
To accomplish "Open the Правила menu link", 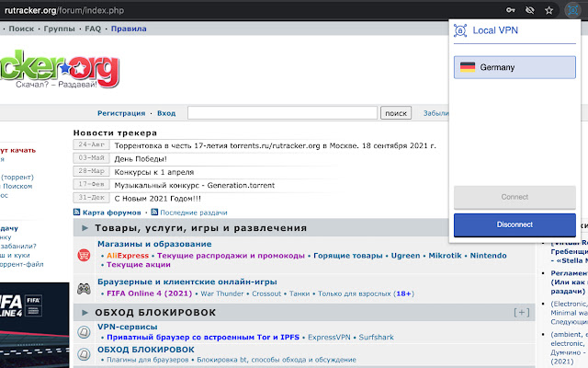I will coord(129,29).
